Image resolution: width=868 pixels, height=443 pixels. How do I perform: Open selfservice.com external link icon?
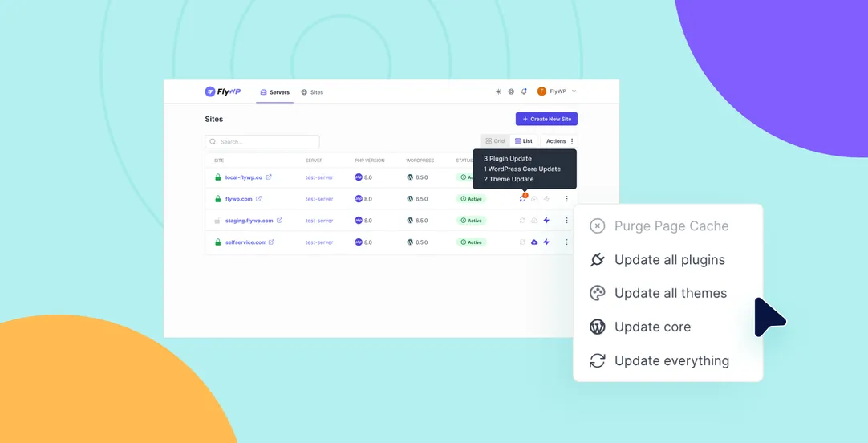[271, 242]
